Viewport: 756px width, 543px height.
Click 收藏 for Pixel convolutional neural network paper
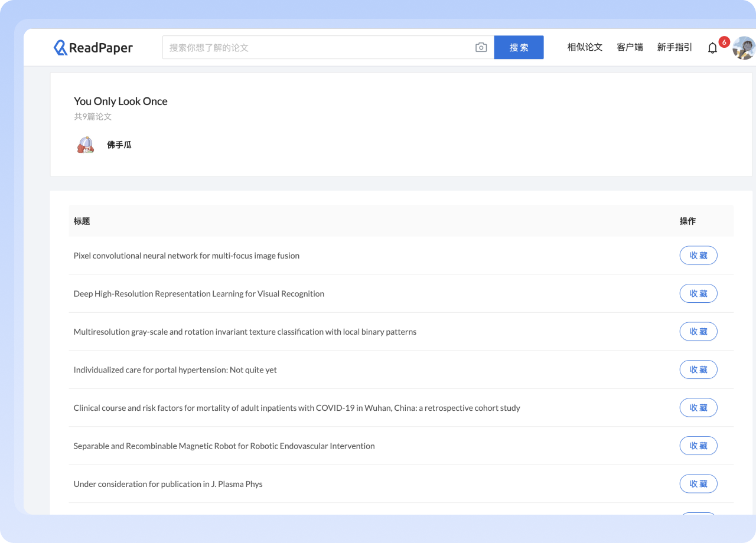[698, 256]
